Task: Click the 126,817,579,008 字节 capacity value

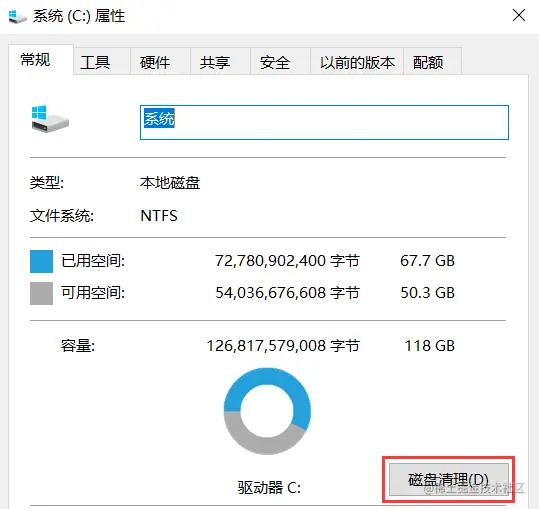Action: coord(283,346)
